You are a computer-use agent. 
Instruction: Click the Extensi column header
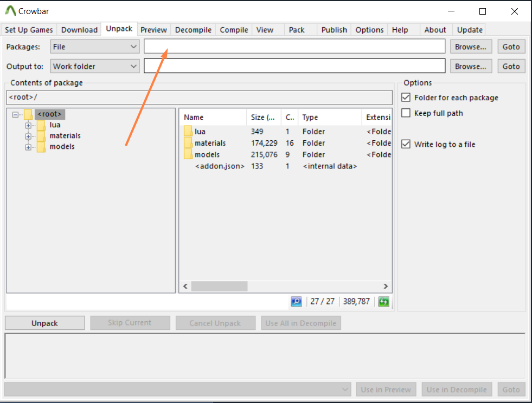click(377, 118)
